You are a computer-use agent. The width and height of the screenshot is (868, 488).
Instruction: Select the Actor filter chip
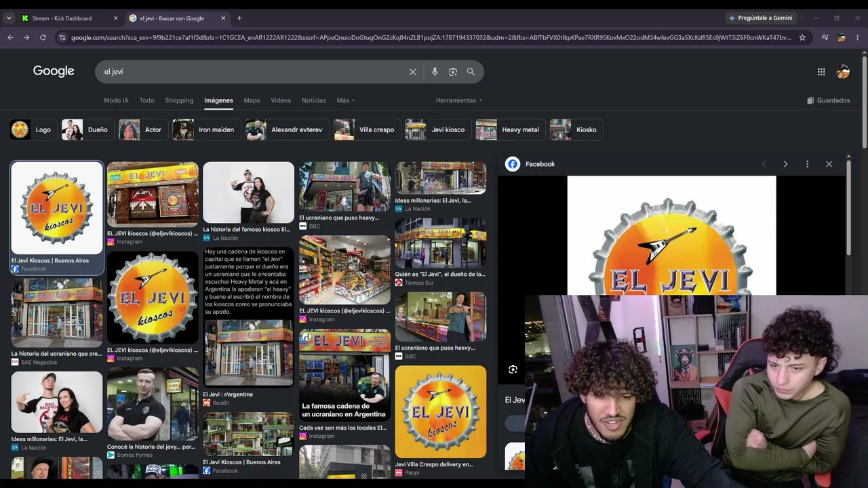(142, 129)
